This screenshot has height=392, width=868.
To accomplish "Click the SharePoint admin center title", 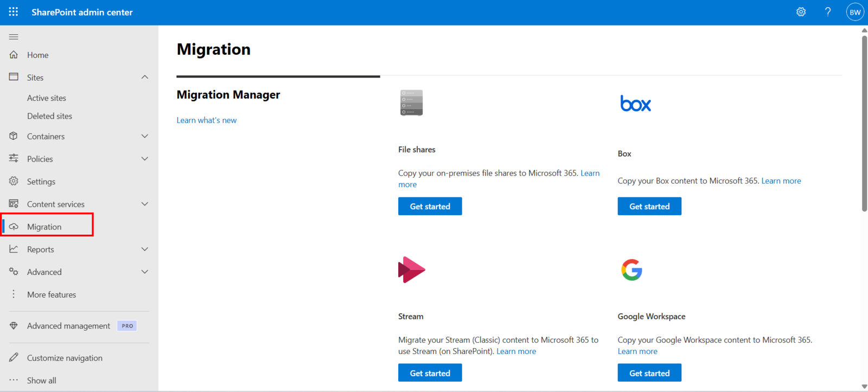I will 82,12.
